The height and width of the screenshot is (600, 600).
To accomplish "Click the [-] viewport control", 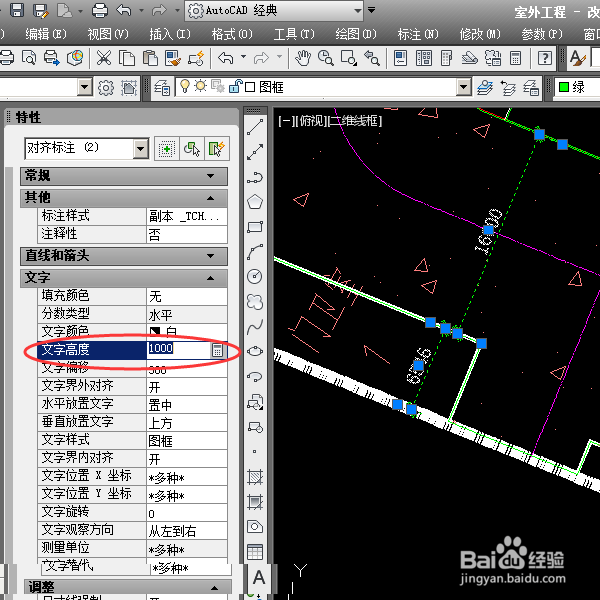I will (286, 121).
